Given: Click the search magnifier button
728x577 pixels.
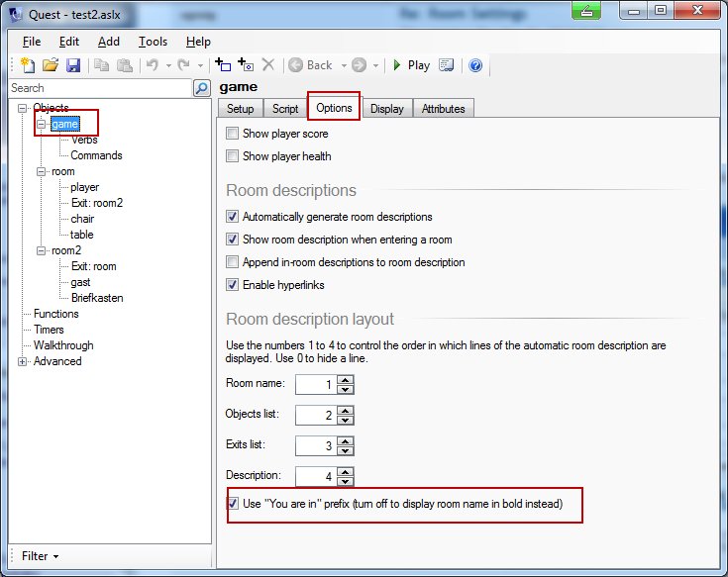Looking at the screenshot, I should click(x=202, y=88).
